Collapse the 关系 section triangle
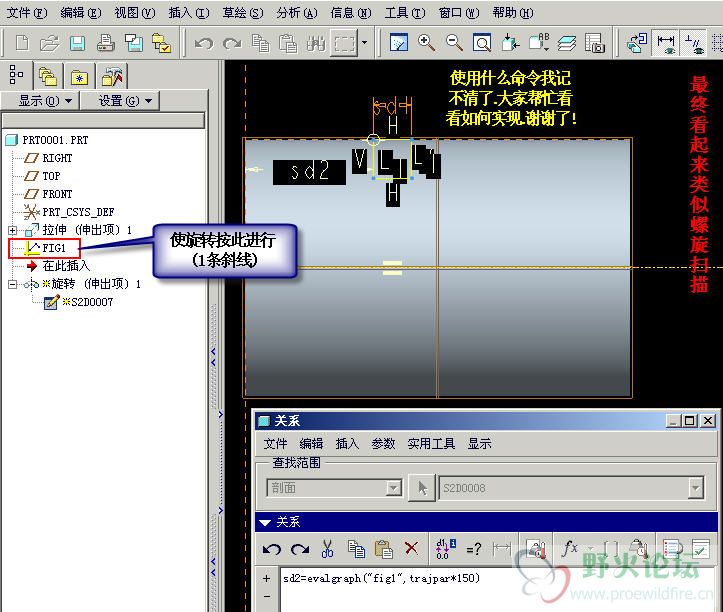The width and height of the screenshot is (723, 612). [x=265, y=523]
